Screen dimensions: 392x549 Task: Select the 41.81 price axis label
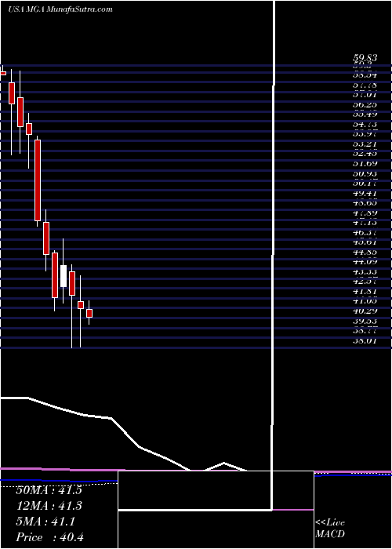pyautogui.click(x=365, y=291)
